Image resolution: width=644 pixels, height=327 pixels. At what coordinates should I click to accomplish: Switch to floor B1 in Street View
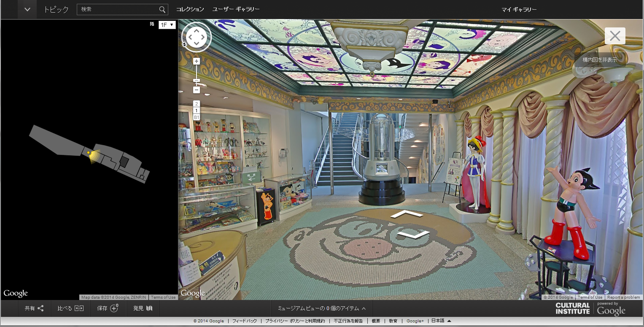[x=197, y=117]
